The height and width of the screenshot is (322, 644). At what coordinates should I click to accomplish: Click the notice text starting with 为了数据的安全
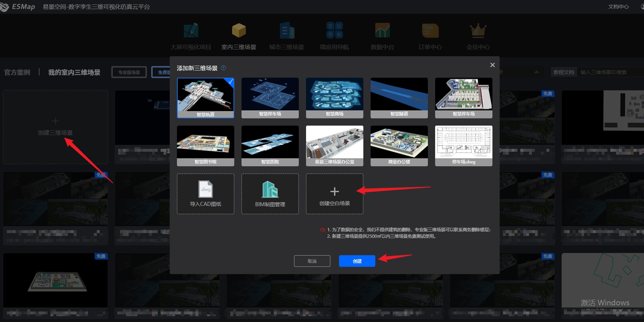pyautogui.click(x=409, y=229)
